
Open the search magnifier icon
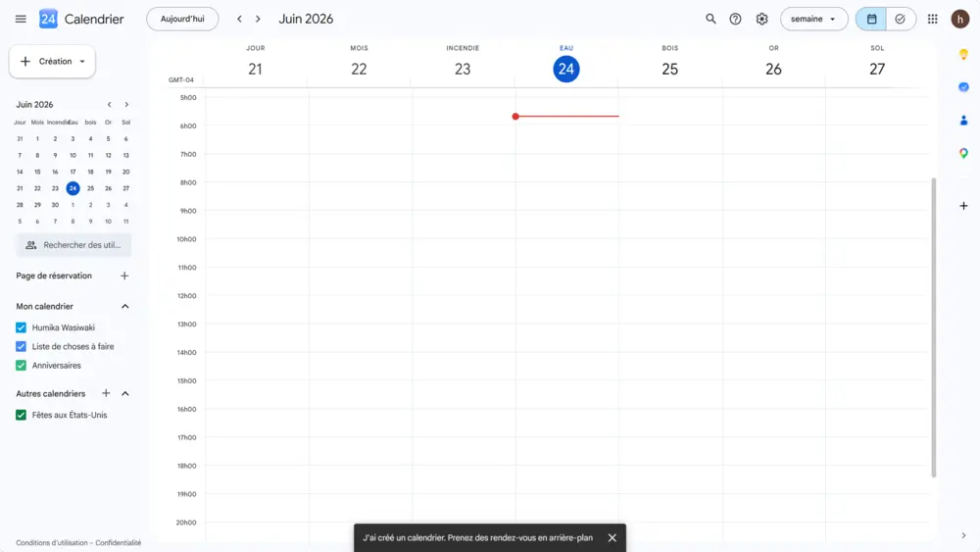710,19
